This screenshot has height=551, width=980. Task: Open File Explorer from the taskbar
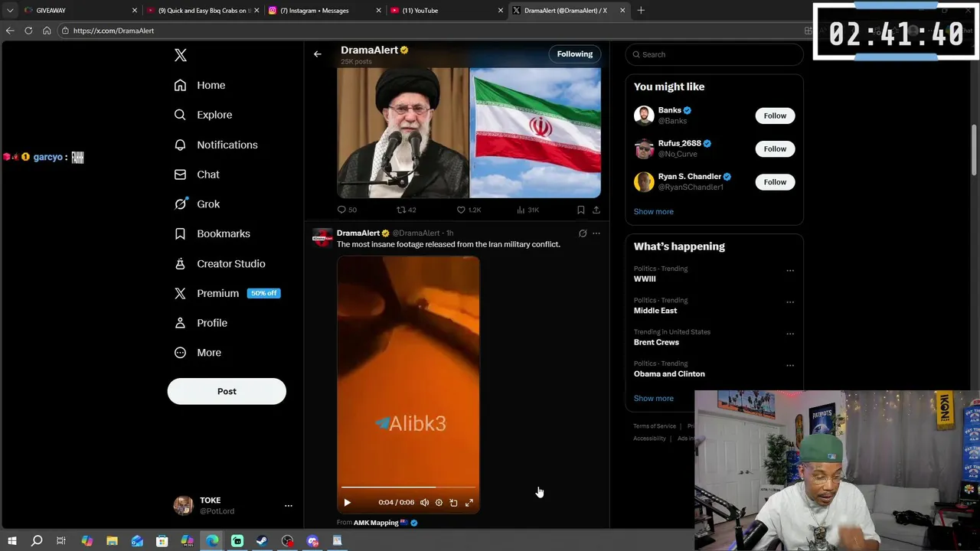[x=112, y=541]
